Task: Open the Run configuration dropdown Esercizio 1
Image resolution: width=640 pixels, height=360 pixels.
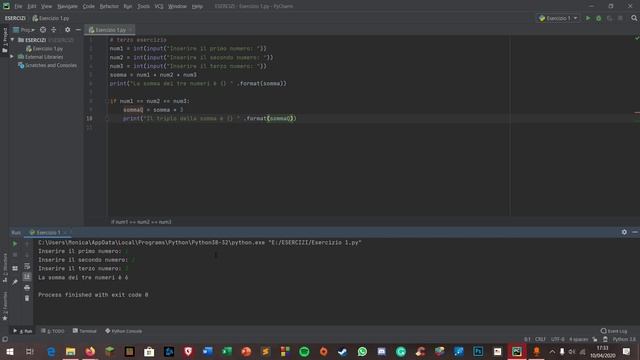Action: coord(558,18)
